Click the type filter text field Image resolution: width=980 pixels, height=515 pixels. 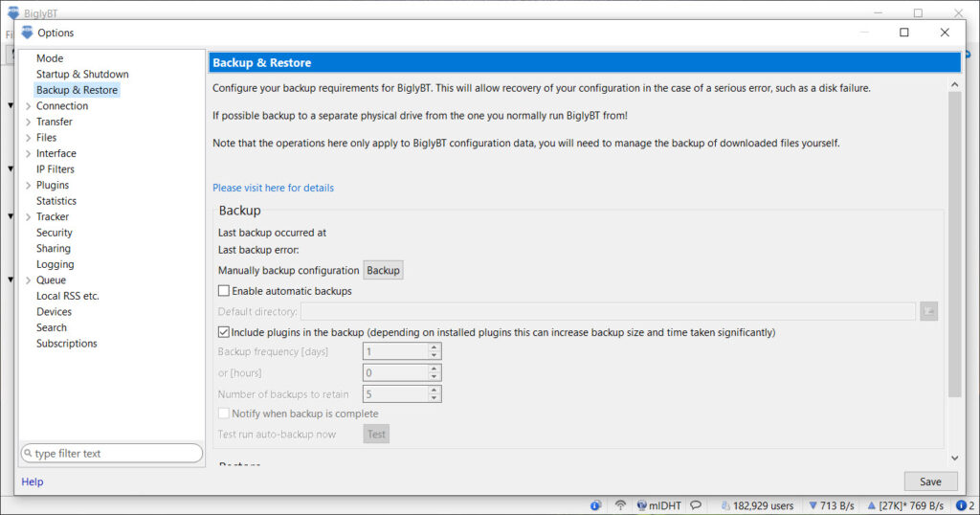(112, 453)
